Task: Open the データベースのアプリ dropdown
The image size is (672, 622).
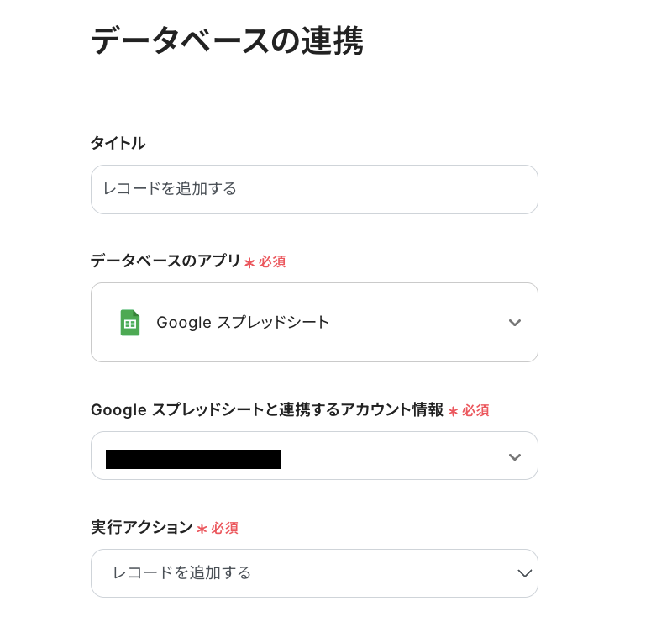Action: (314, 323)
